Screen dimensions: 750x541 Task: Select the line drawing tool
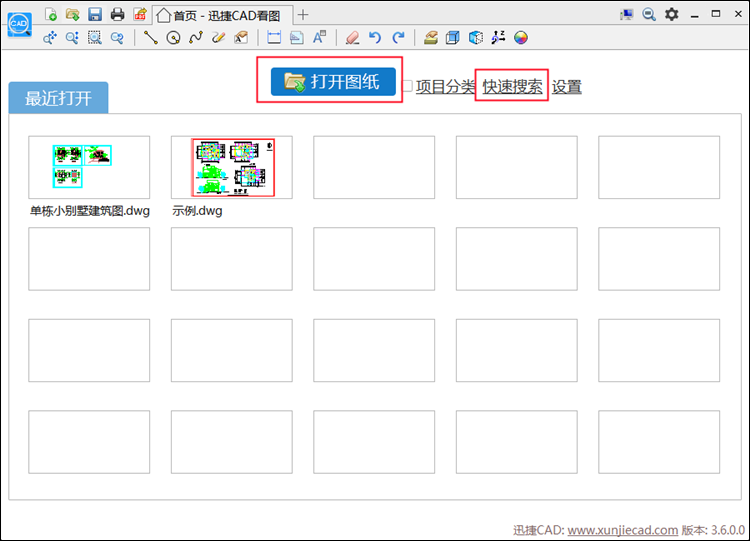[x=151, y=37]
